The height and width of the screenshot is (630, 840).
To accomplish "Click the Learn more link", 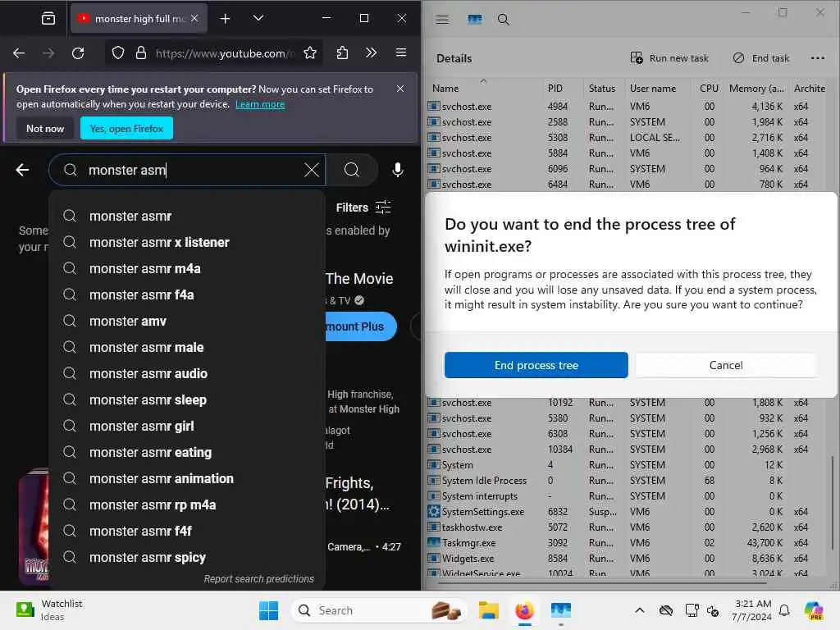I will [x=260, y=104].
